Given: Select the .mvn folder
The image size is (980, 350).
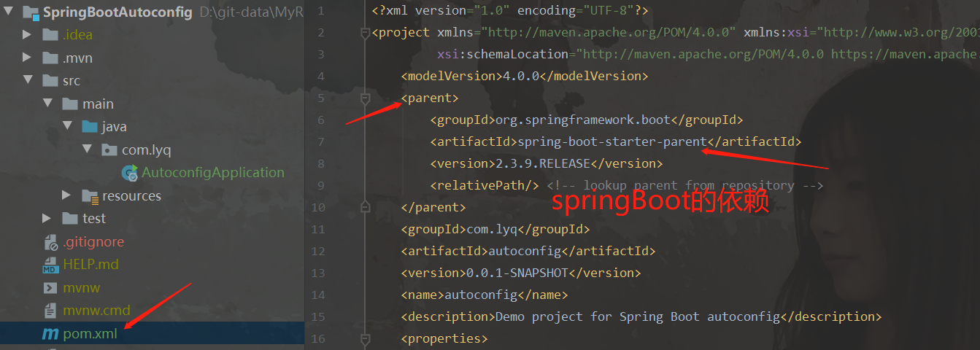Looking at the screenshot, I should [x=77, y=58].
